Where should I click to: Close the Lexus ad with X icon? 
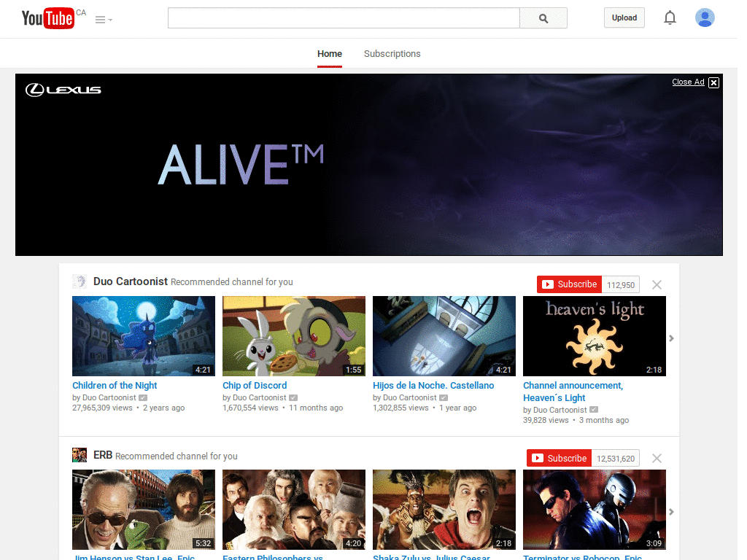[x=713, y=82]
